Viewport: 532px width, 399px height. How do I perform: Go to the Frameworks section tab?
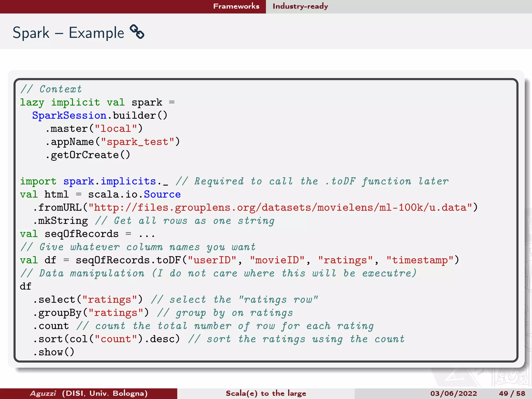236,6
